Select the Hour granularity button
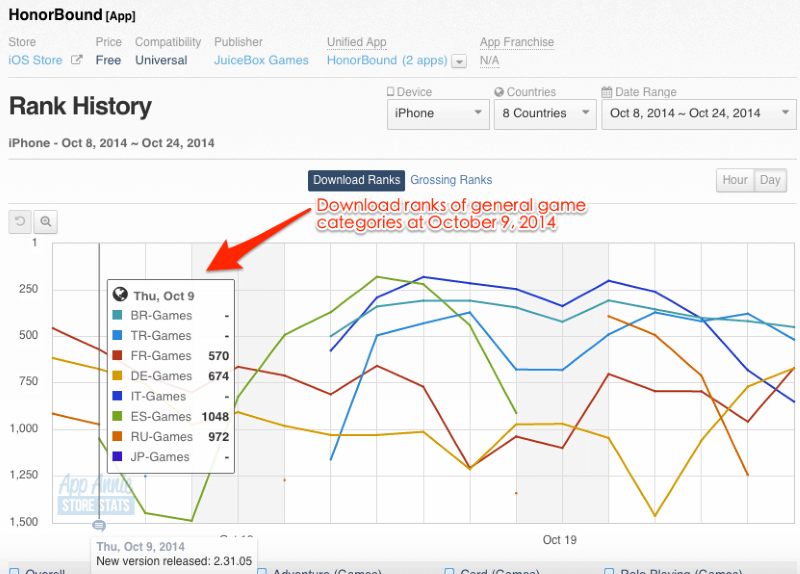The image size is (800, 574). 735,180
